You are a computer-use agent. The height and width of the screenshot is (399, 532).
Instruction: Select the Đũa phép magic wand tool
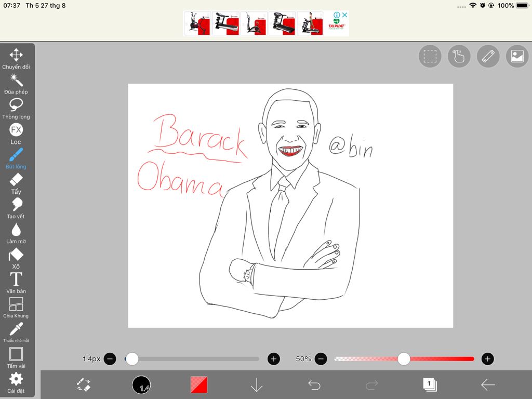coord(16,84)
